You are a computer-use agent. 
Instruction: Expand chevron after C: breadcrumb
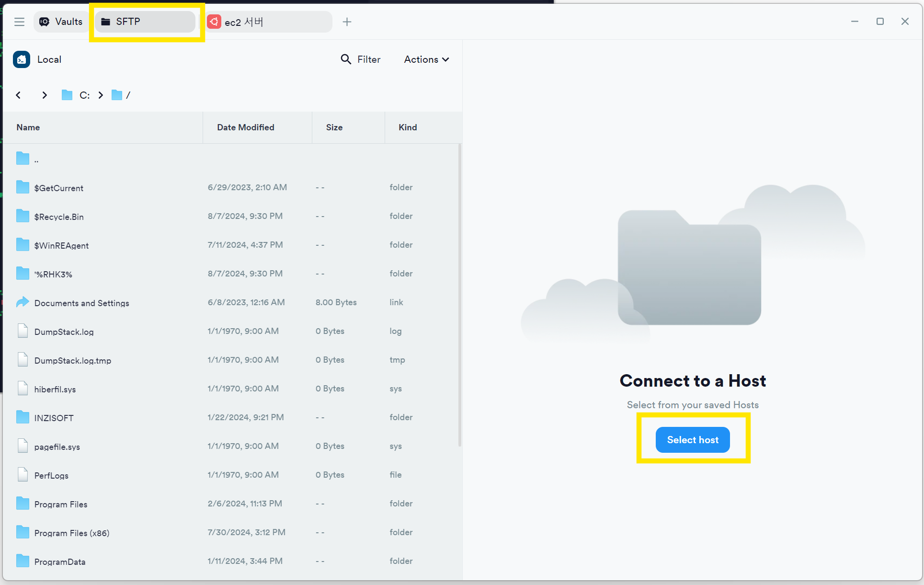(x=101, y=95)
